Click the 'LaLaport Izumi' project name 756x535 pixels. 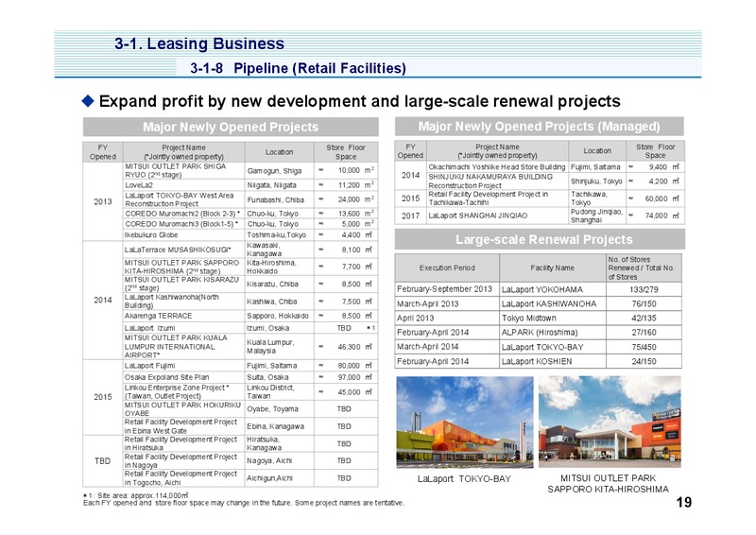(149, 328)
